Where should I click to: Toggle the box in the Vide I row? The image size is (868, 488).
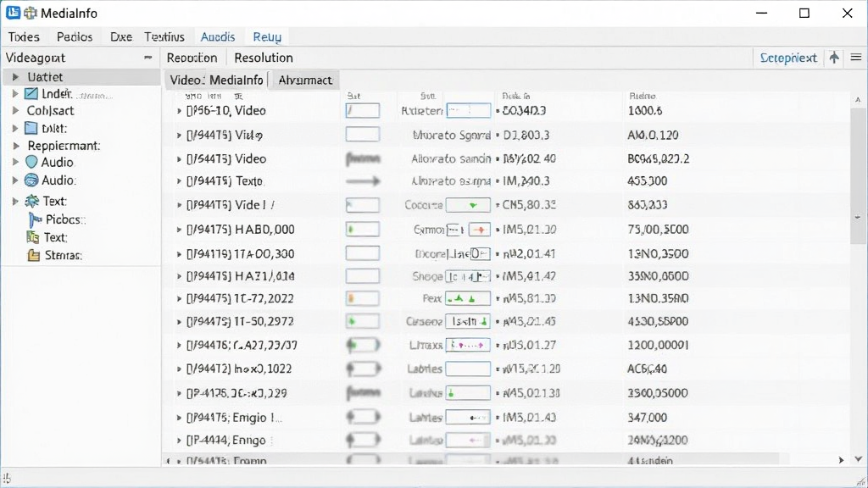click(x=363, y=205)
